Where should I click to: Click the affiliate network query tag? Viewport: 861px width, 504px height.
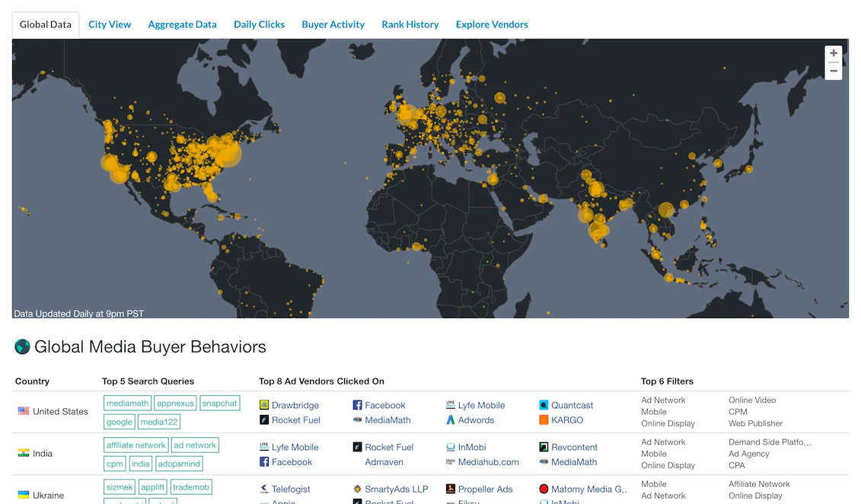click(136, 444)
